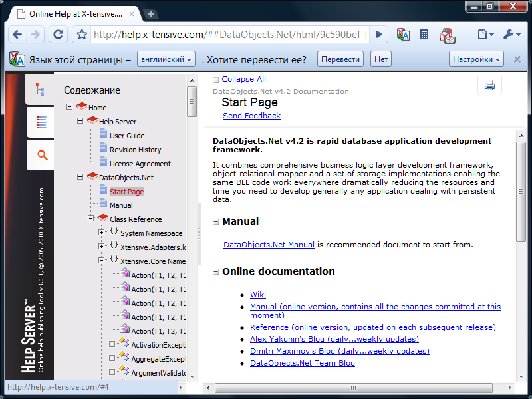Screen dimensions: 532x399
Task: Expand the System Namespace tree node
Action: [102, 232]
